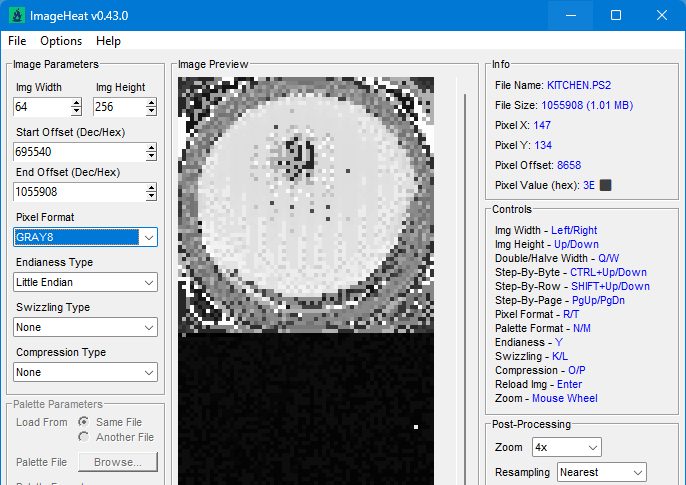
Task: Expand the Endianess Type dropdown
Action: [x=85, y=282]
